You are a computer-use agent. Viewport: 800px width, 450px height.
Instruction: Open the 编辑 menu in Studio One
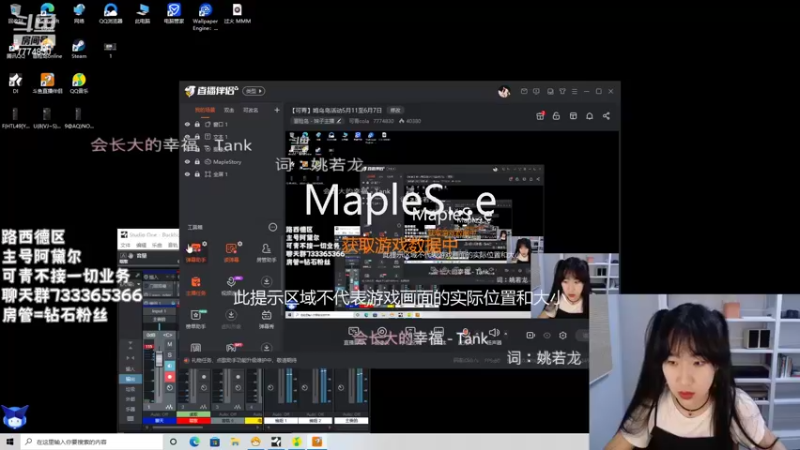click(141, 245)
